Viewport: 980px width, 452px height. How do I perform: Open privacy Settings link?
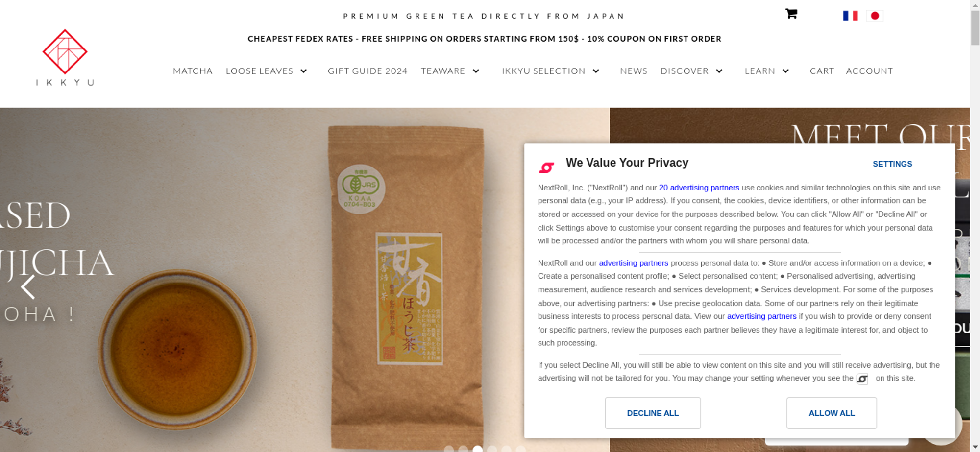[x=892, y=164]
